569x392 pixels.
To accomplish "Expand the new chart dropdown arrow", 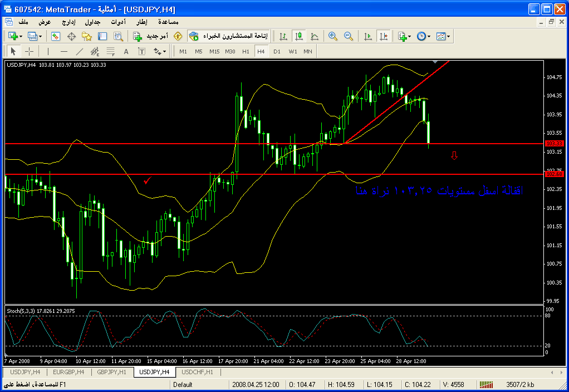I will 21,36.
